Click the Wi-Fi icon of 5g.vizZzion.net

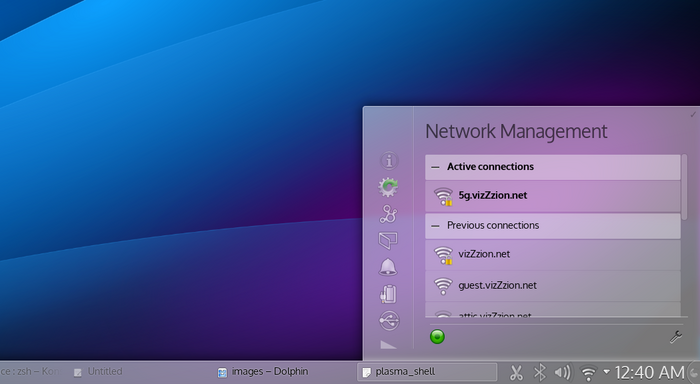click(x=443, y=196)
